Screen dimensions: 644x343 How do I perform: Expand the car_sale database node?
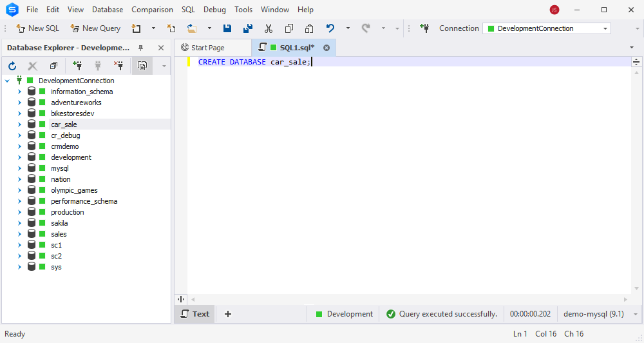tap(19, 124)
